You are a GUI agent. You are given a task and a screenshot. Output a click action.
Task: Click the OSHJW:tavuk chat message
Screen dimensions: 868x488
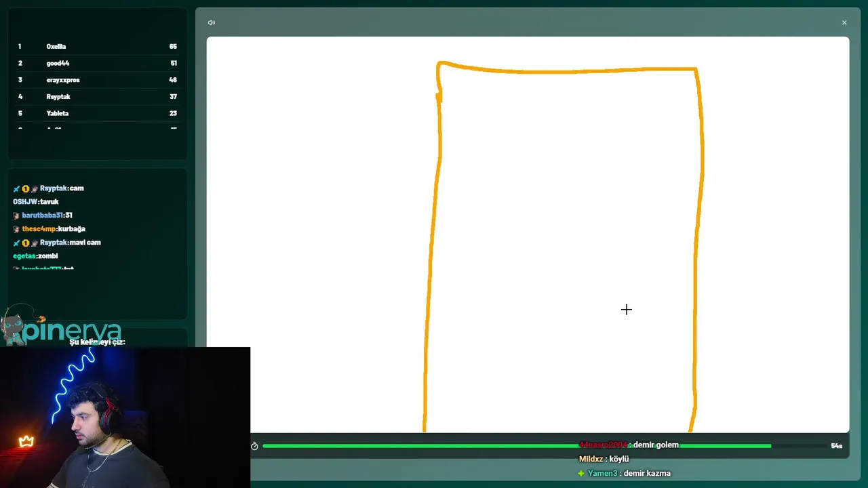coord(36,202)
